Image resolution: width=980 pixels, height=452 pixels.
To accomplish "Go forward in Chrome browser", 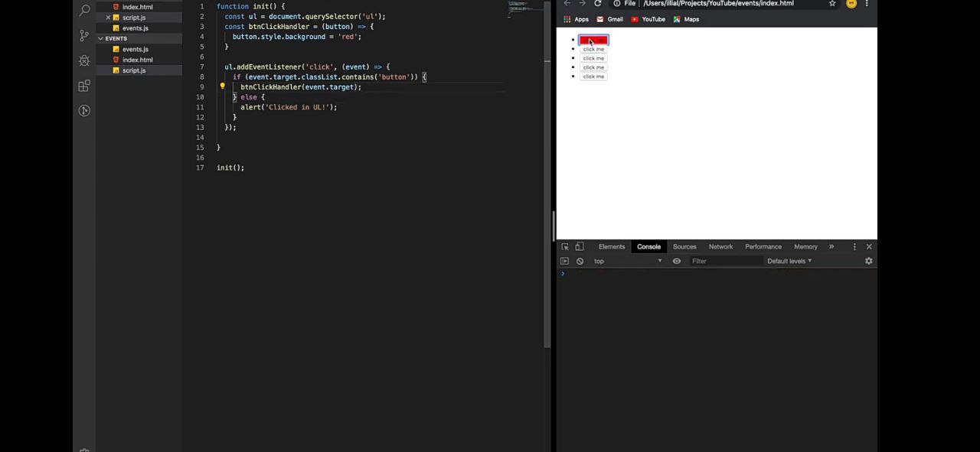I will click(583, 3).
